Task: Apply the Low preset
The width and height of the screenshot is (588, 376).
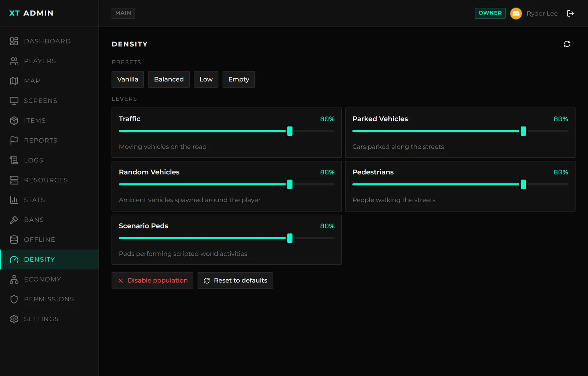Action: [x=206, y=79]
